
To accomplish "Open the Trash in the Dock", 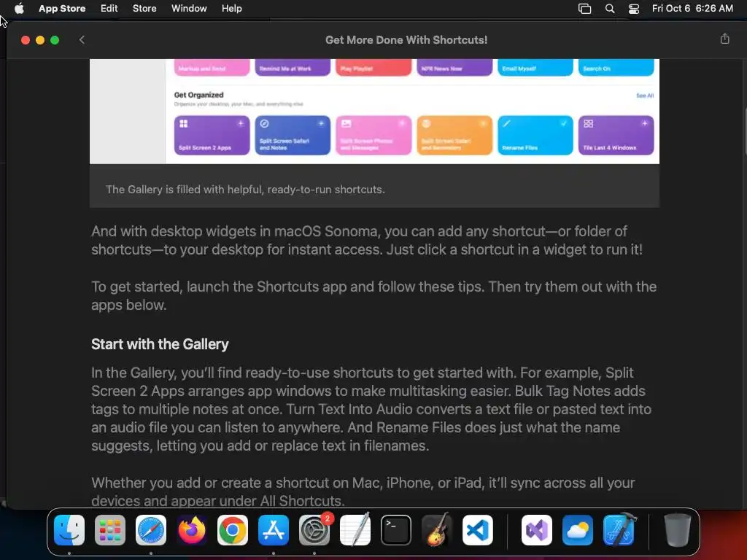I will [x=677, y=530].
